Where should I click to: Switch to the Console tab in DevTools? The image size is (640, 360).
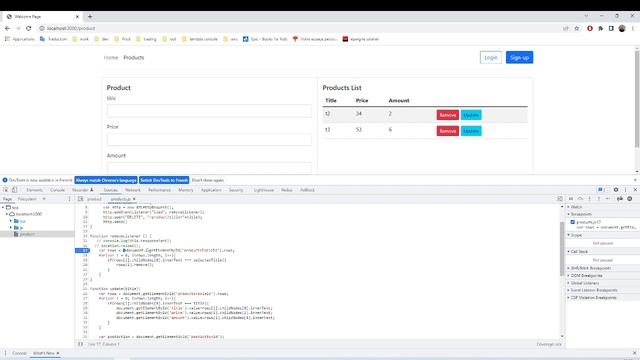(x=57, y=190)
